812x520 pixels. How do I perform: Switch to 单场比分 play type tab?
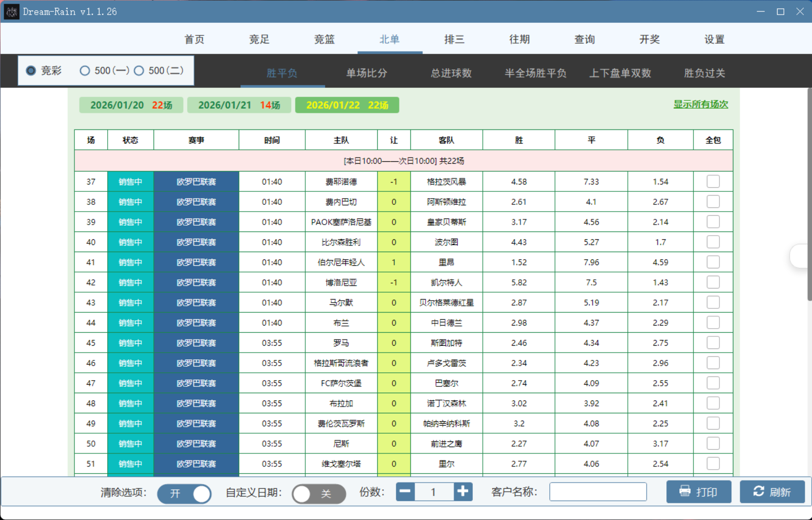[367, 73]
